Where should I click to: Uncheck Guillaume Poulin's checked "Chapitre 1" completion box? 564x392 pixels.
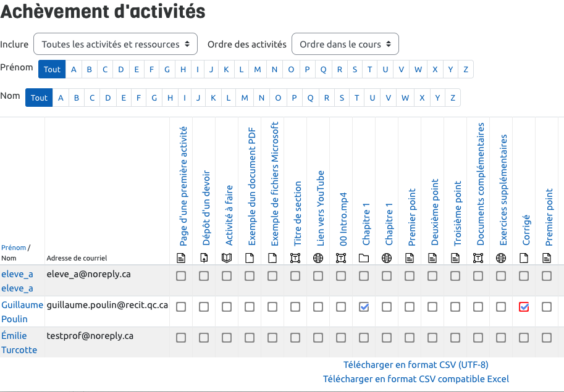coord(364,306)
